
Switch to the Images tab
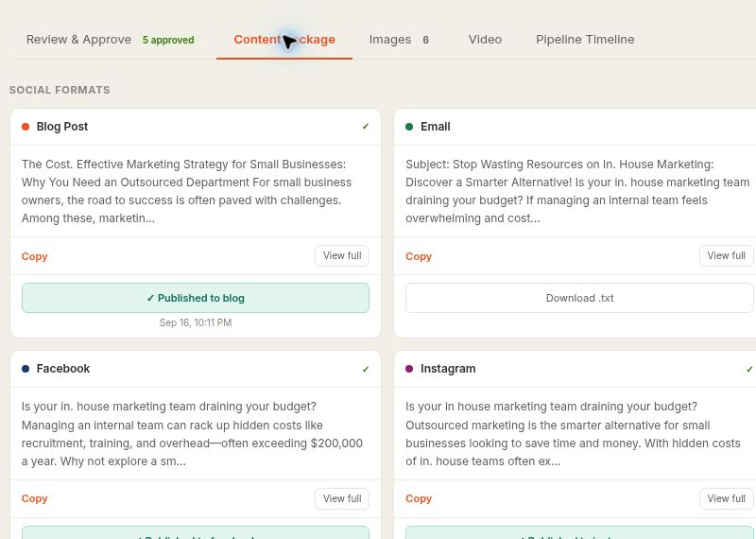(x=390, y=40)
